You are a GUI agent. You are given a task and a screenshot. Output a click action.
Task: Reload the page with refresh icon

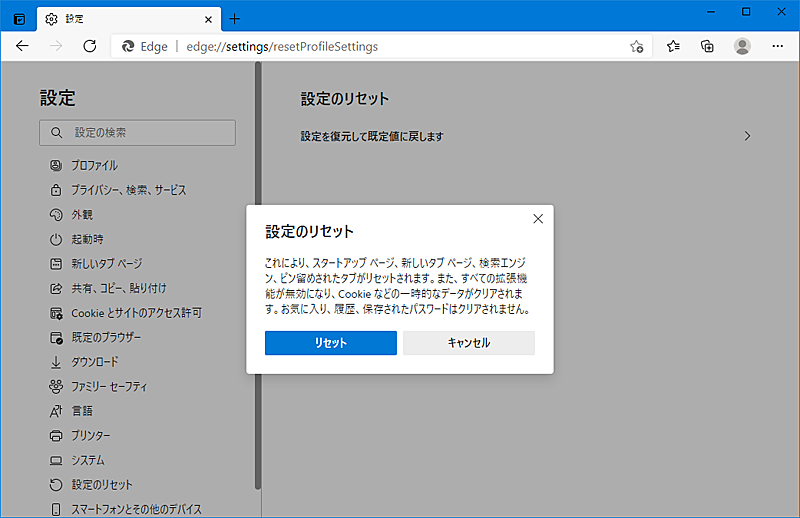click(90, 46)
